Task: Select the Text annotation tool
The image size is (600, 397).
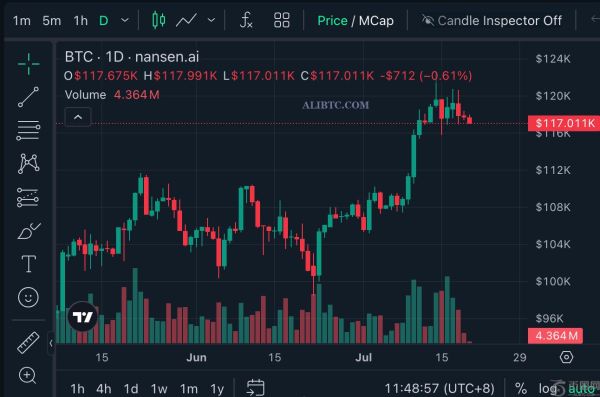Action: pyautogui.click(x=29, y=264)
